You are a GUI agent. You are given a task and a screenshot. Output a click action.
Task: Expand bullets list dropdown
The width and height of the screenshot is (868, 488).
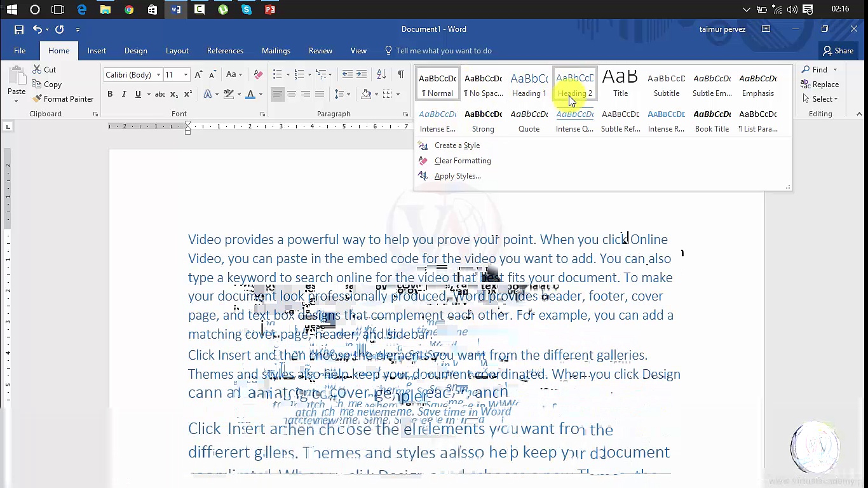coord(288,75)
